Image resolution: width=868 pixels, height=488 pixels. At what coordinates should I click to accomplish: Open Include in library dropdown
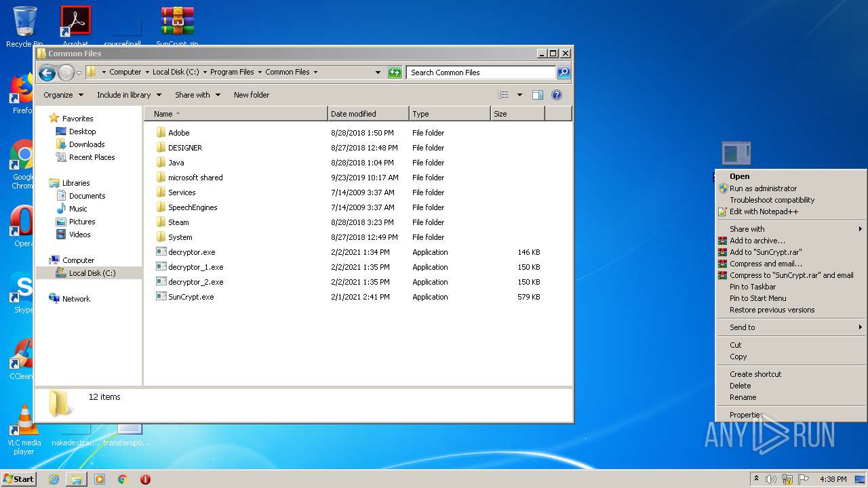click(129, 95)
